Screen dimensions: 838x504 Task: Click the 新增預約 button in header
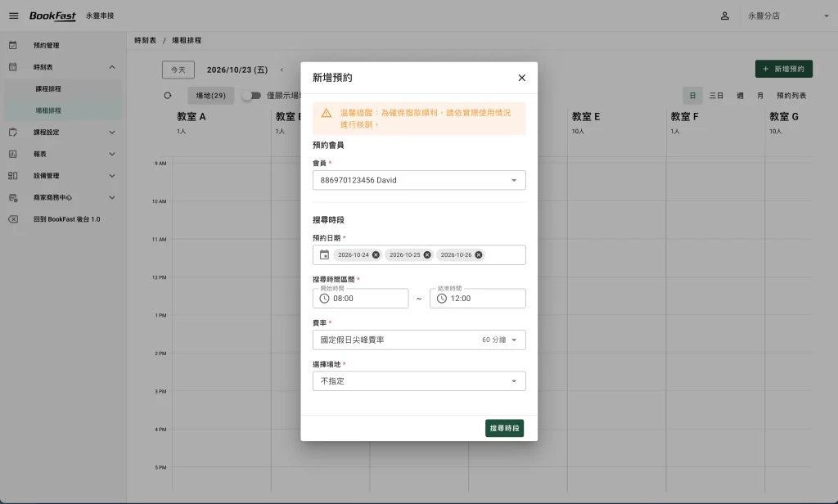coord(783,69)
